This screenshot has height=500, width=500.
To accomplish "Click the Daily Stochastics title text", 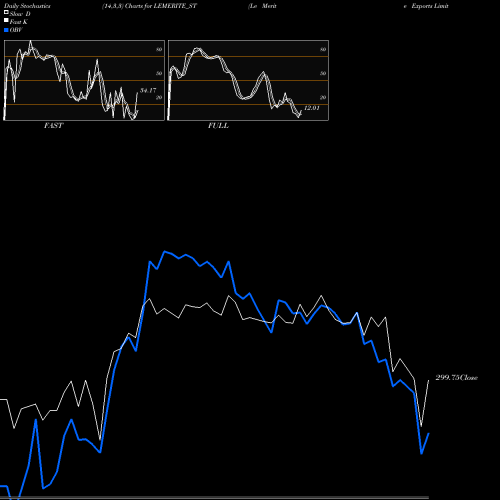I will coord(27,6).
